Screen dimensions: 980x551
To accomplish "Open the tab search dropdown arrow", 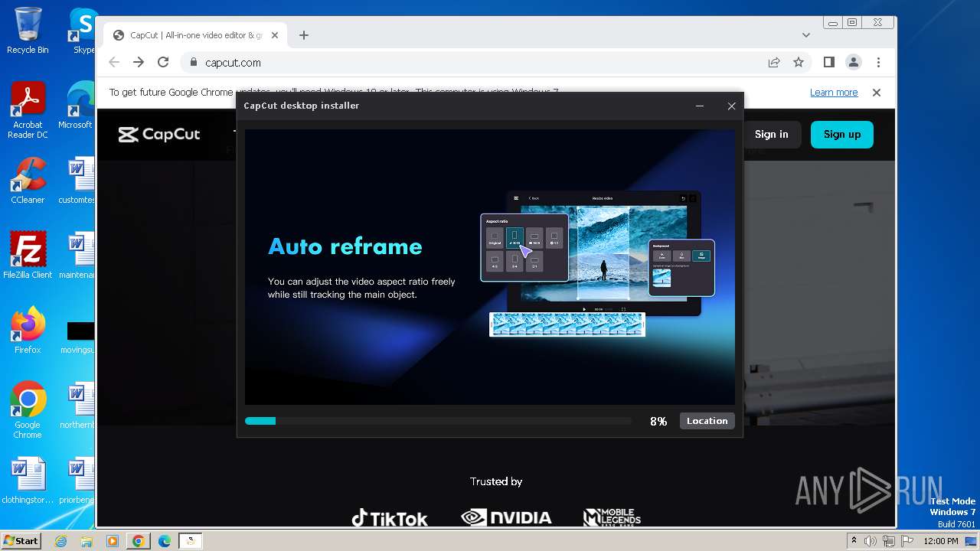I will (x=805, y=35).
